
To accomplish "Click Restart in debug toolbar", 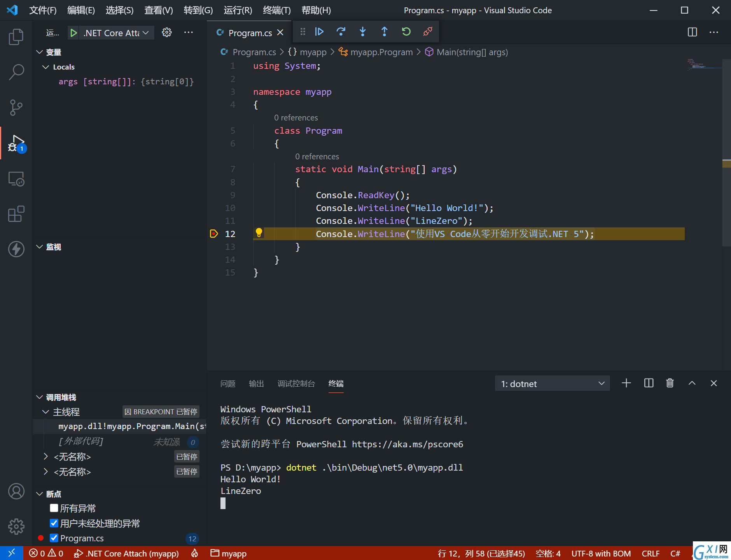I will point(406,31).
